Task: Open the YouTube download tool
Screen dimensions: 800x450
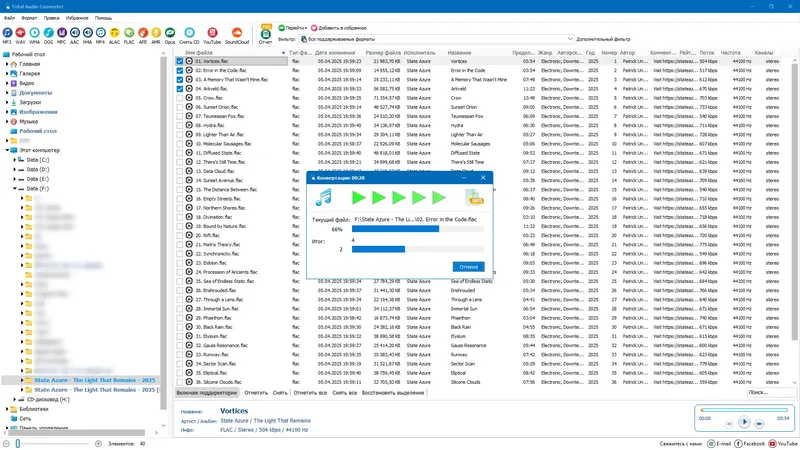Action: 212,33
